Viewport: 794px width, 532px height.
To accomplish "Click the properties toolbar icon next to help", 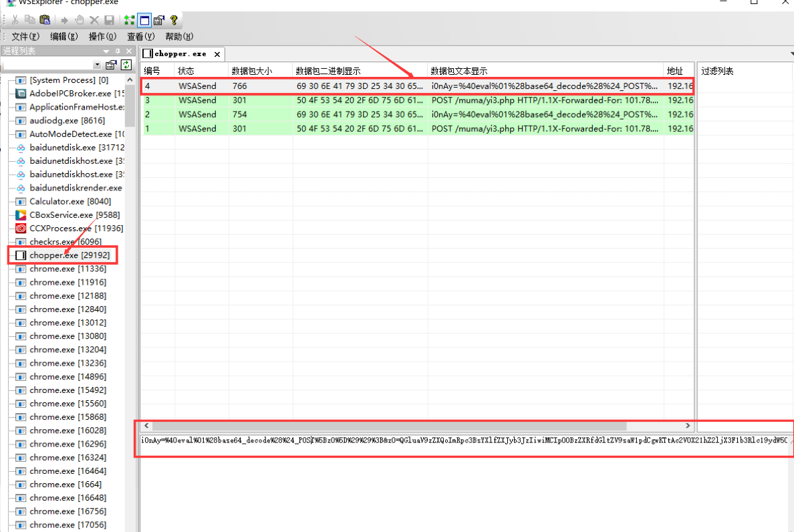I will tap(159, 20).
